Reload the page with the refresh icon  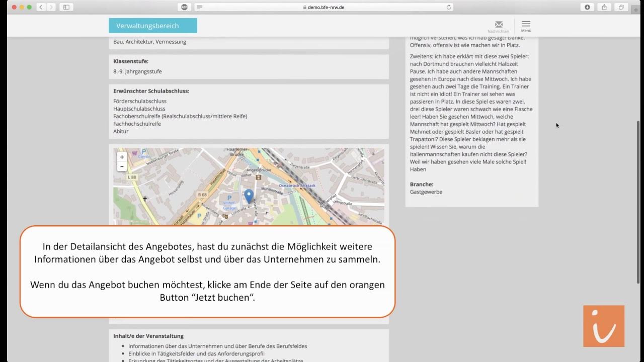[x=449, y=7]
